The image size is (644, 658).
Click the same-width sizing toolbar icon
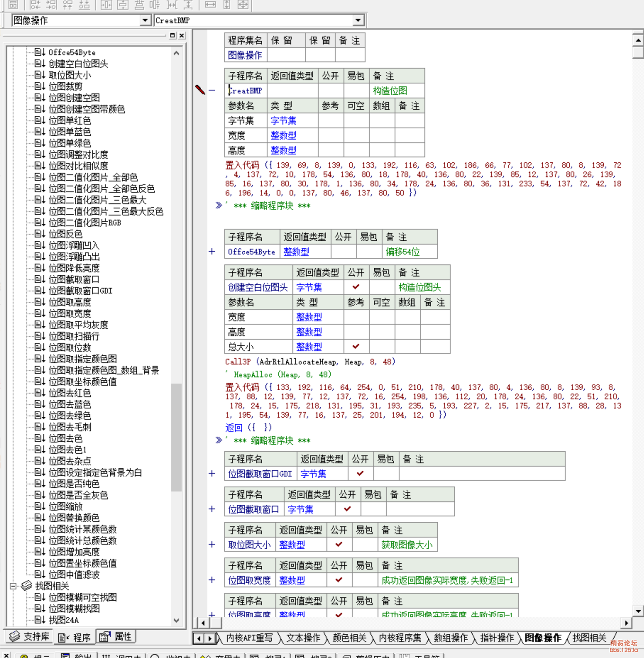[210, 5]
